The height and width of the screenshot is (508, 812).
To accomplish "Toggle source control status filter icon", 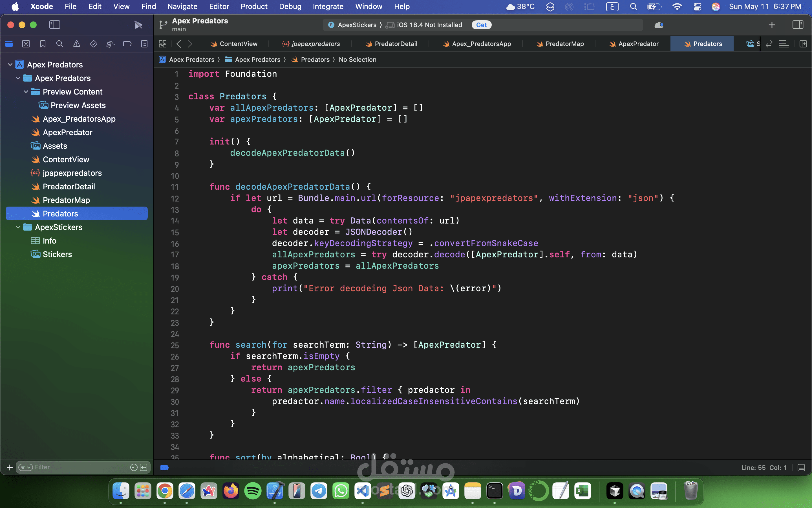I will pyautogui.click(x=144, y=467).
